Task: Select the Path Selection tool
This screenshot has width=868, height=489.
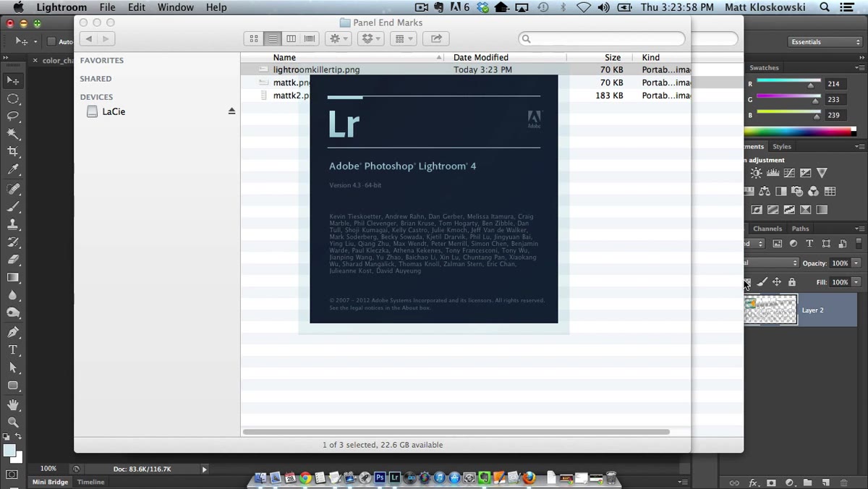Action: [13, 368]
